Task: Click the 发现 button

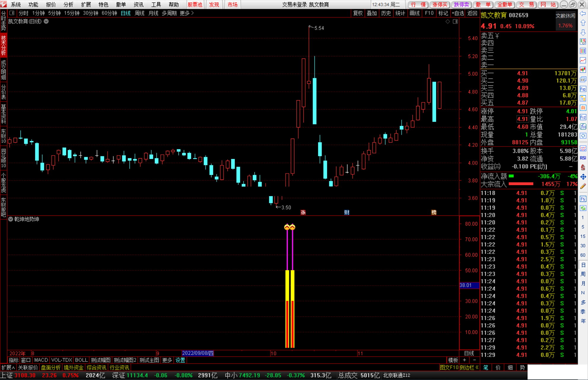Action: click(214, 4)
